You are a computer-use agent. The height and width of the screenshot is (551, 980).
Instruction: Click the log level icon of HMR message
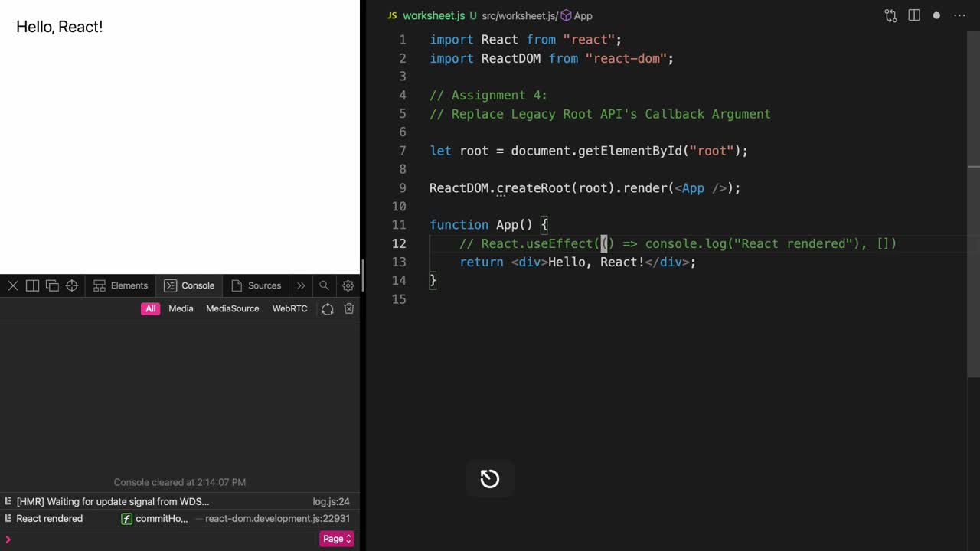(8, 502)
